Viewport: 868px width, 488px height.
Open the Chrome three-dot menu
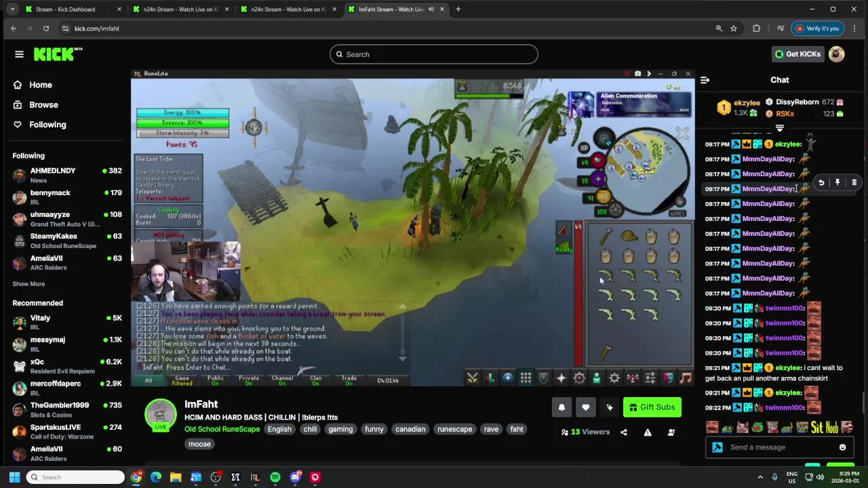coord(854,28)
